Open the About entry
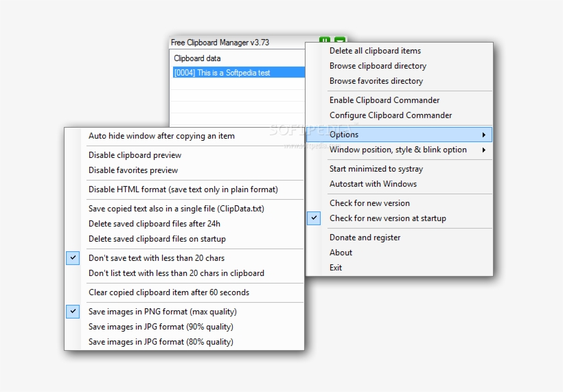Screen dimensions: 563x392 399,253
